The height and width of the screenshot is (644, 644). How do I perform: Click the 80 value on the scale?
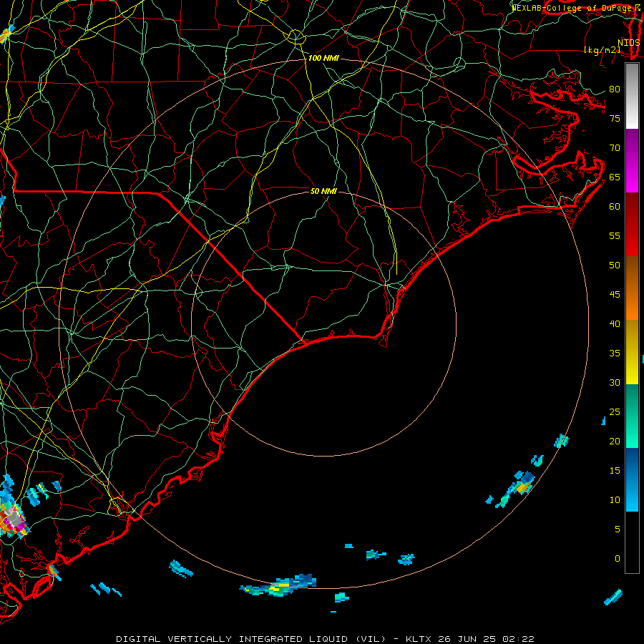click(x=615, y=89)
